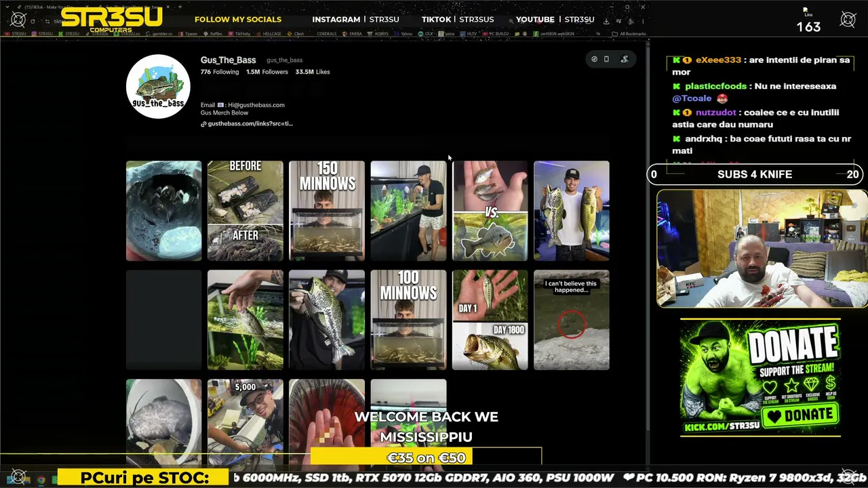Click the Gus_The_Bass profile name
This screenshot has height=488, width=868.
click(228, 60)
